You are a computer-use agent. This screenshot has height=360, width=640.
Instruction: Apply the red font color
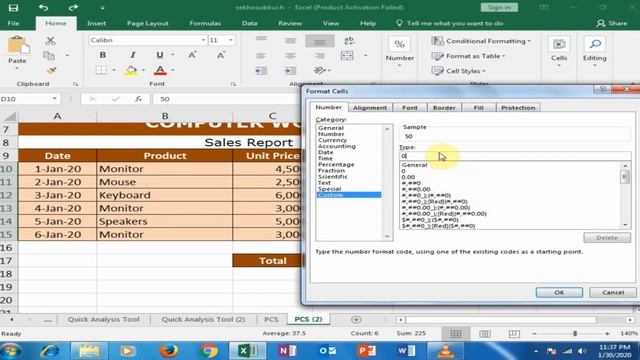[160, 70]
